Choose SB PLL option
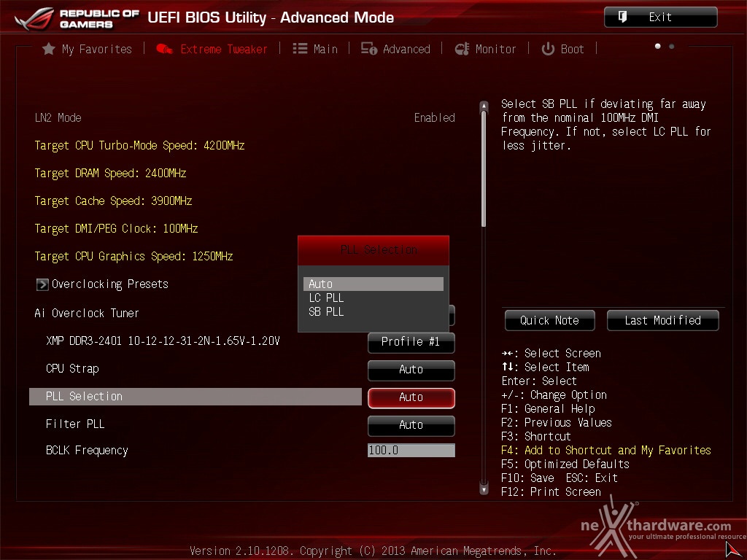Viewport: 747px width, 560px height. coord(326,312)
